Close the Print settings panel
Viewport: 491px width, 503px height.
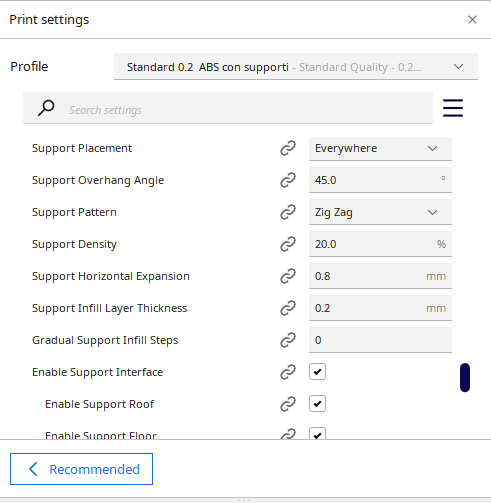472,20
